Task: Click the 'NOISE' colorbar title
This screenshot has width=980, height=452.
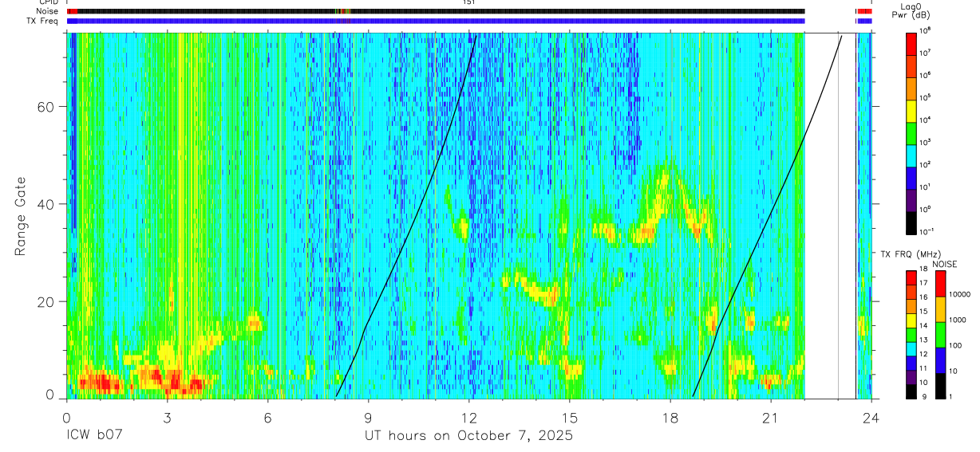Action: 946,263
